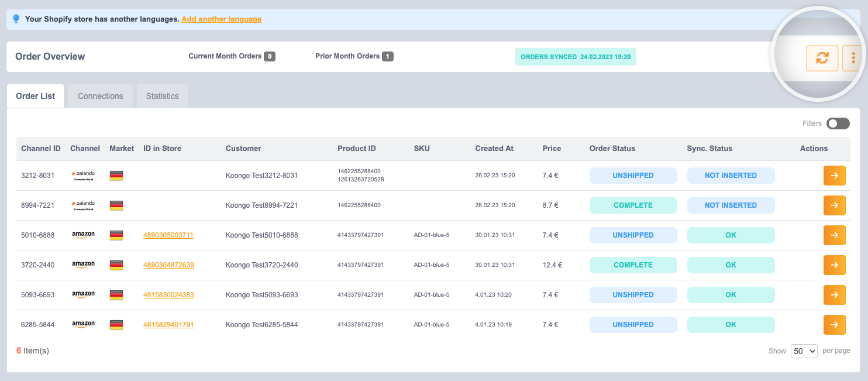This screenshot has width=868, height=381.
Task: Open order 8994-7221 via arrow button
Action: [835, 205]
